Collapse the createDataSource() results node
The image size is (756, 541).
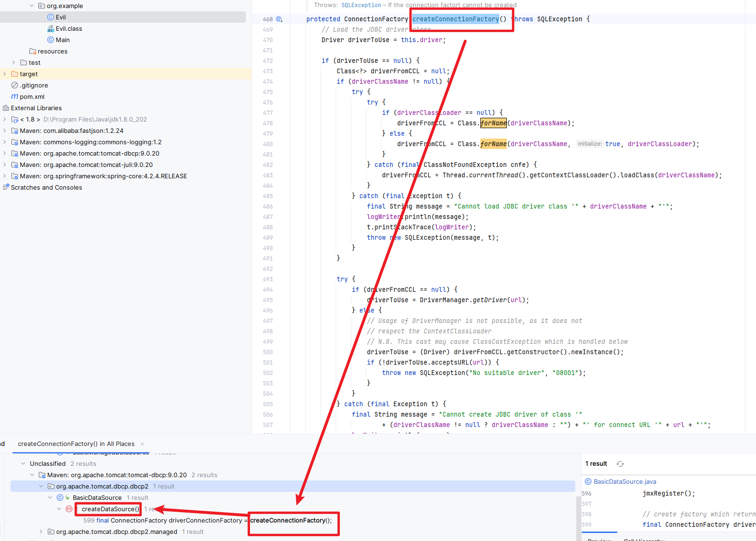[59, 509]
